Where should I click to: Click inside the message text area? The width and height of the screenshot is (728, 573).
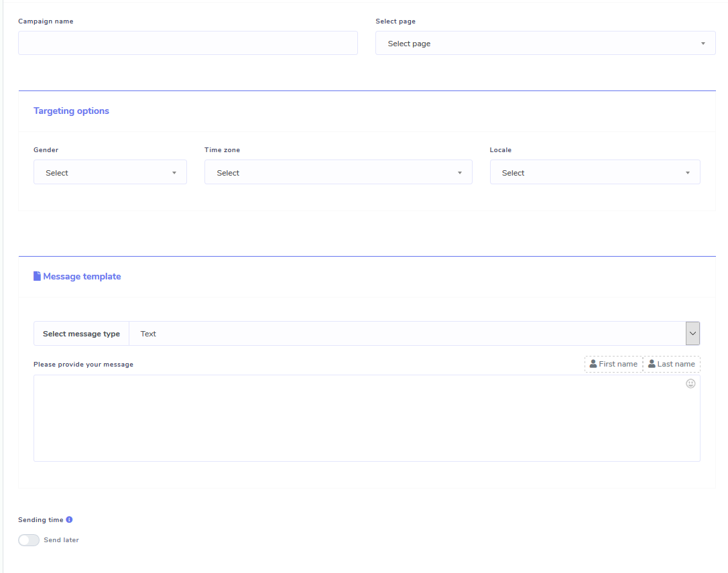(x=367, y=418)
